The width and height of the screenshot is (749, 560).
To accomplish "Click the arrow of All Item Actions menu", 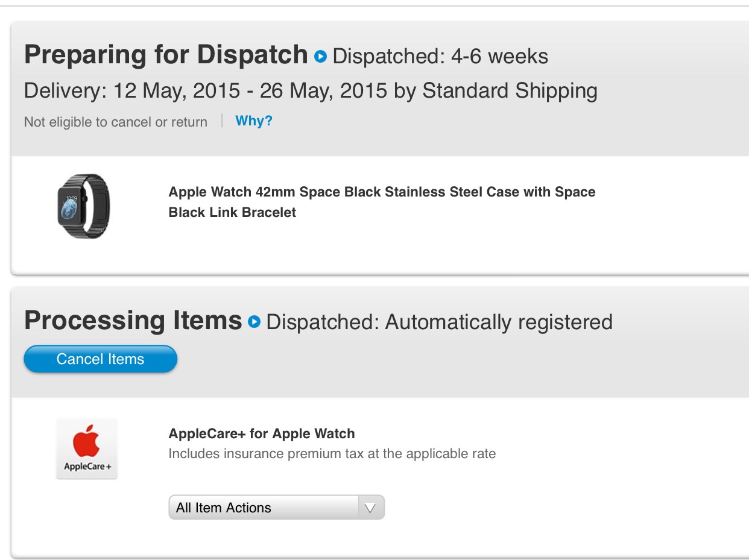I will click(x=371, y=508).
